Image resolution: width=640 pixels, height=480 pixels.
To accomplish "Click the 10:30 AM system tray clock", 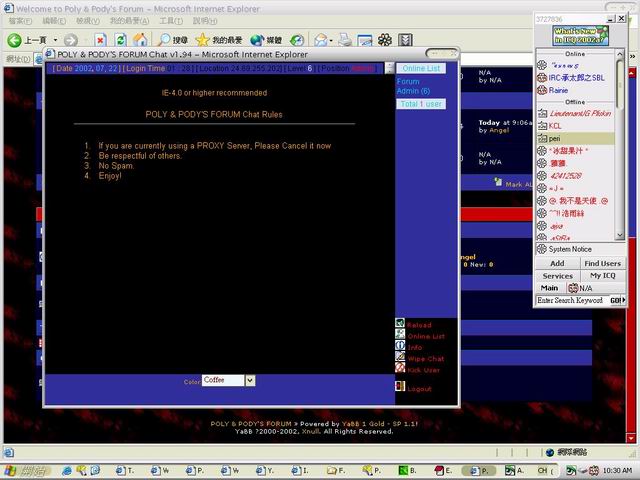I will [617, 471].
